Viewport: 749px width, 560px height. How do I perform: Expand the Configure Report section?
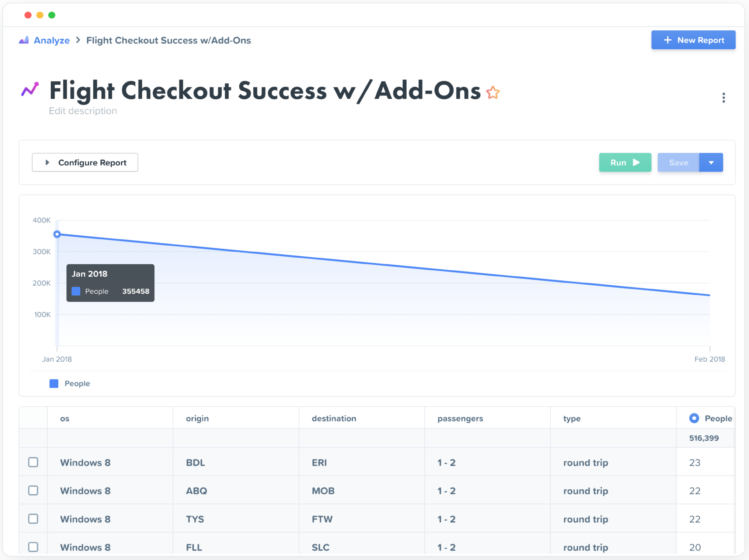[x=85, y=162]
